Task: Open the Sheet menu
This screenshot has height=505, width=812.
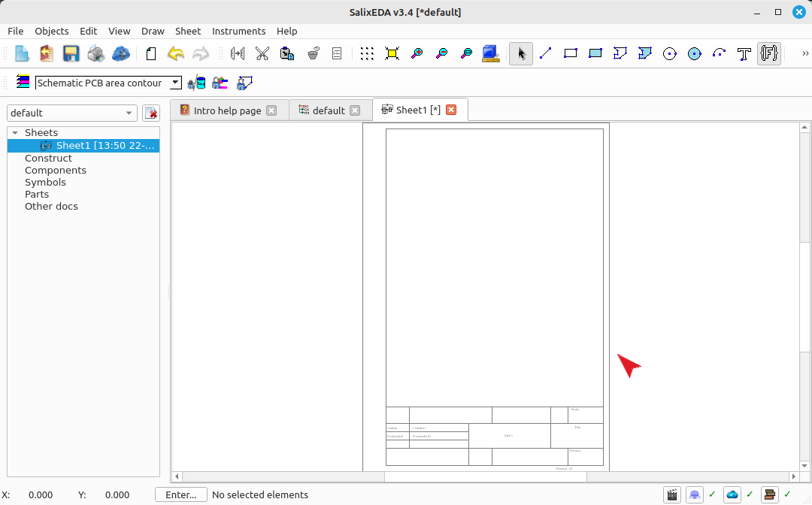Action: [188, 31]
